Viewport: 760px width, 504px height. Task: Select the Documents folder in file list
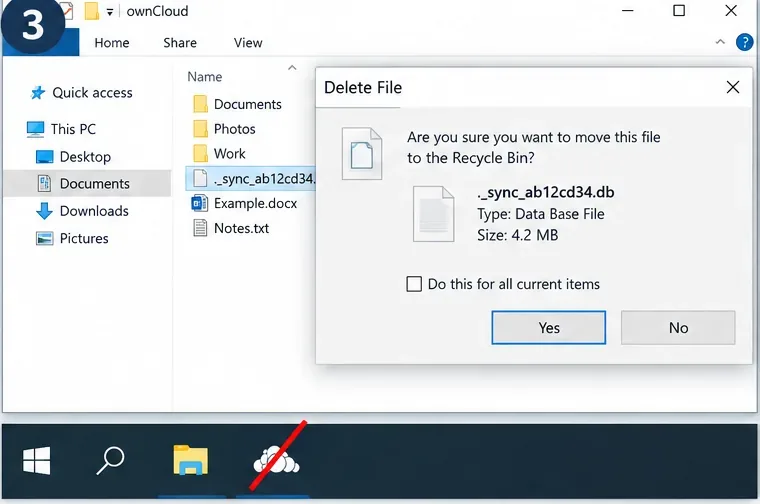coord(248,104)
